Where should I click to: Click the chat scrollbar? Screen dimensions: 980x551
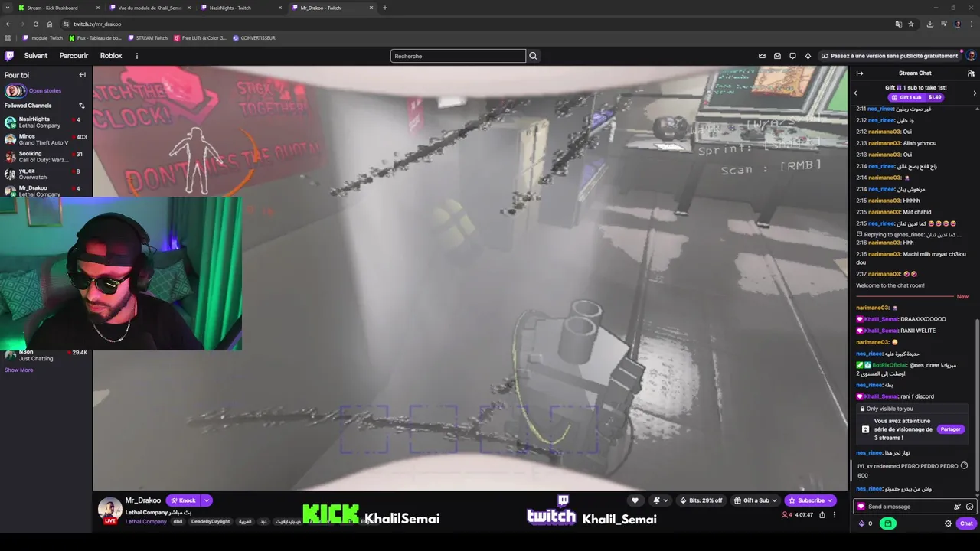(x=978, y=406)
